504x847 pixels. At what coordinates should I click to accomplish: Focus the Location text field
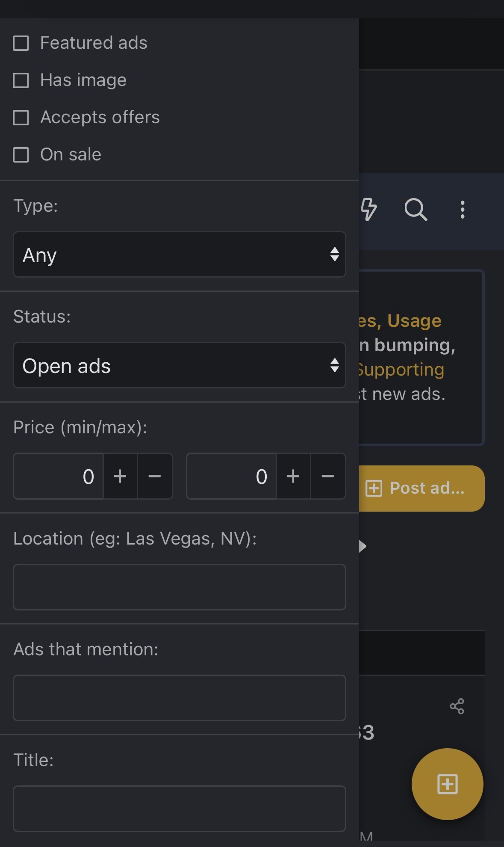tap(180, 587)
